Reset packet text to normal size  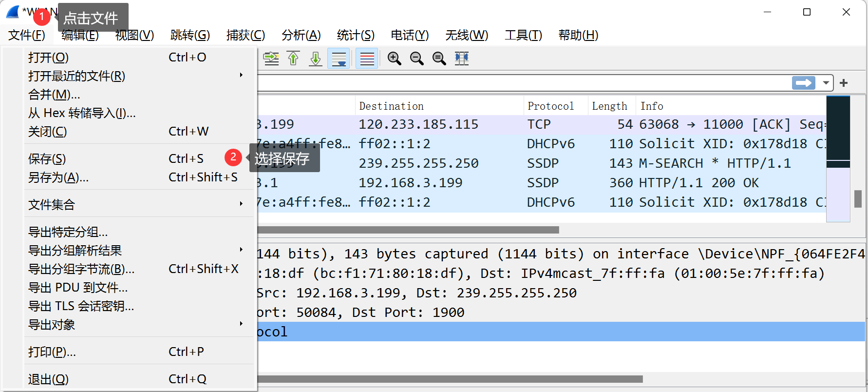point(439,59)
